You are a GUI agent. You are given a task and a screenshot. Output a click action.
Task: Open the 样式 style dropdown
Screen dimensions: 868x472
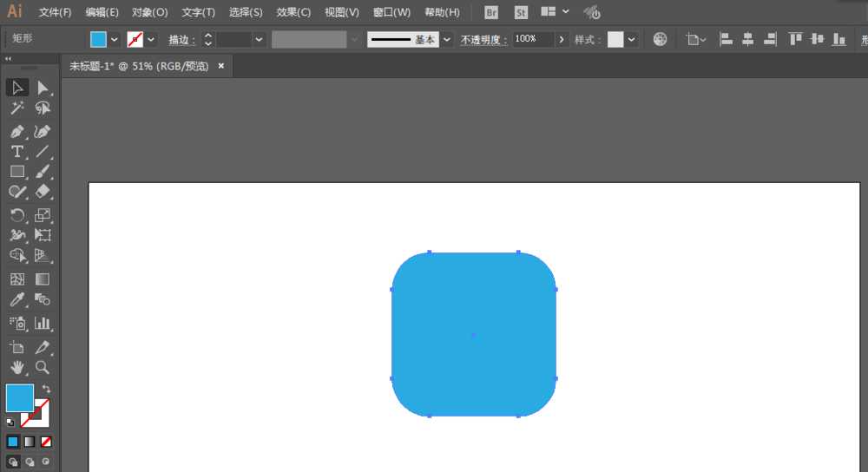coord(631,39)
